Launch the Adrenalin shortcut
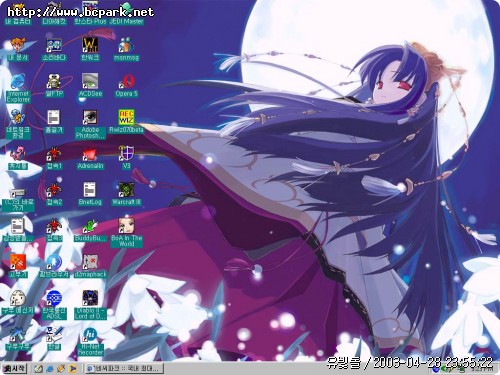Image resolution: width=500 pixels, height=375 pixels. click(90, 157)
